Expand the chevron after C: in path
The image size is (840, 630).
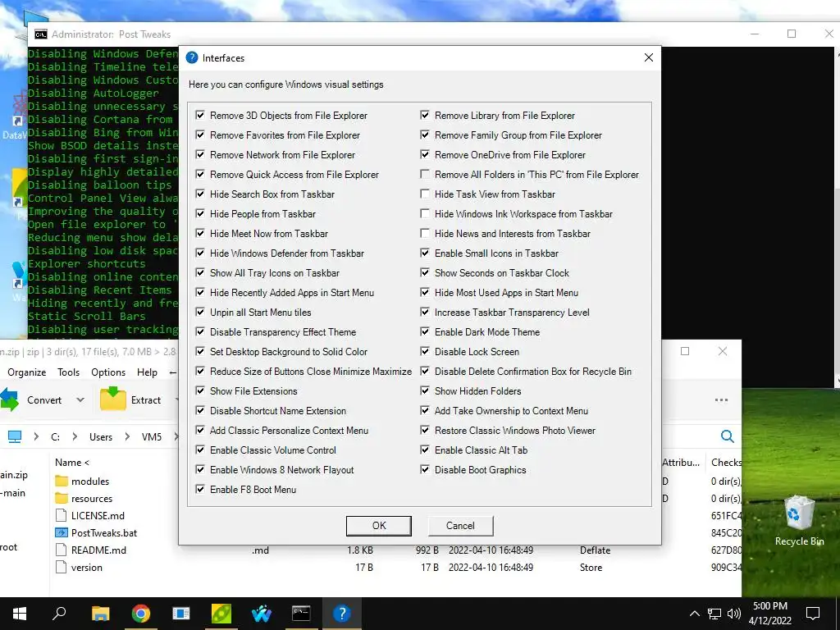coord(74,436)
